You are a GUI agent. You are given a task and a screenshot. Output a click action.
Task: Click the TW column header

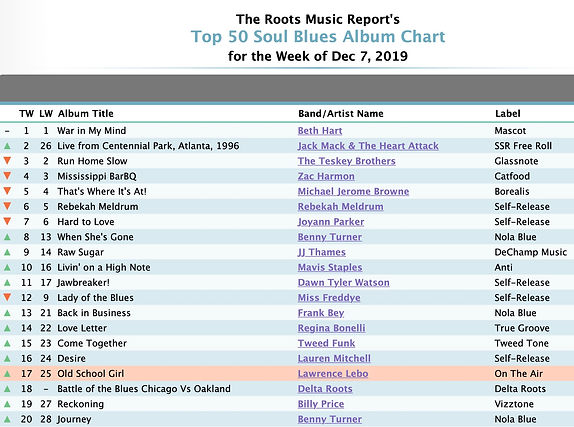(x=26, y=114)
